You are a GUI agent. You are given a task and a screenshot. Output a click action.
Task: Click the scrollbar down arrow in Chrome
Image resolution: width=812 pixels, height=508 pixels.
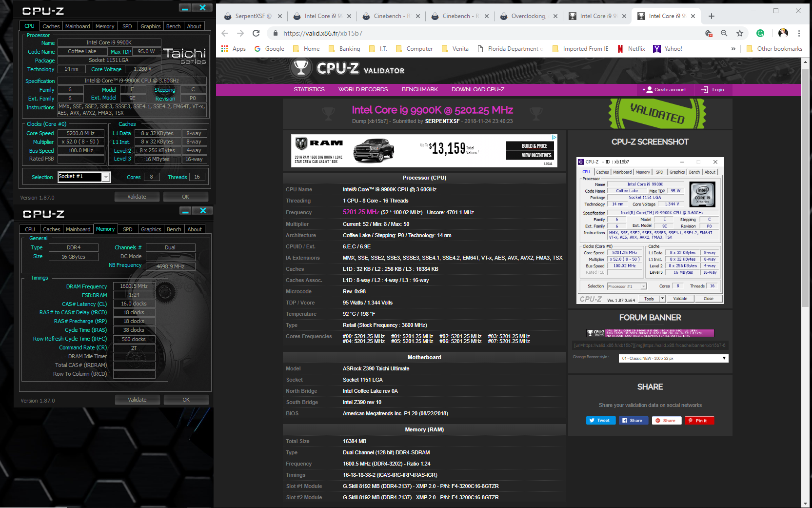[x=805, y=503]
